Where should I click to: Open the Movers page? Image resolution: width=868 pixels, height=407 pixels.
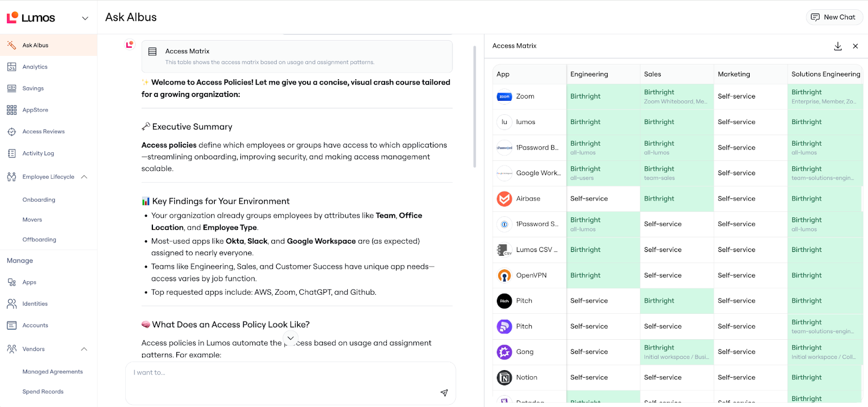pyautogui.click(x=32, y=219)
